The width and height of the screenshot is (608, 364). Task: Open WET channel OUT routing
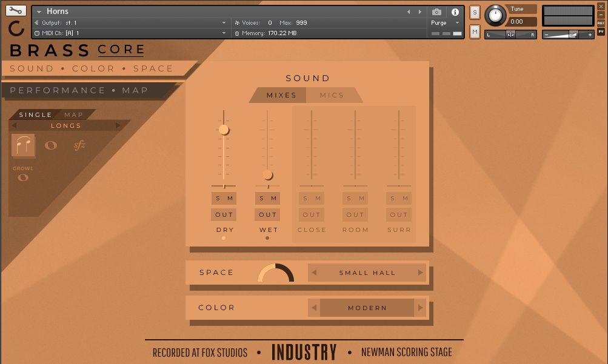pyautogui.click(x=267, y=214)
